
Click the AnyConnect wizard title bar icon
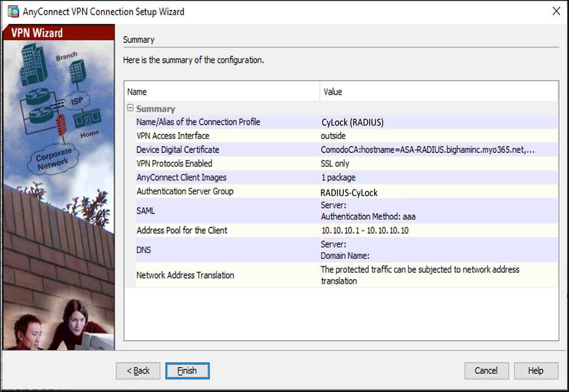tap(12, 11)
